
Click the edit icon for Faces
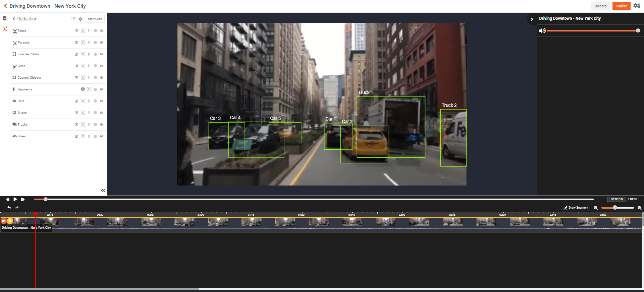76,31
